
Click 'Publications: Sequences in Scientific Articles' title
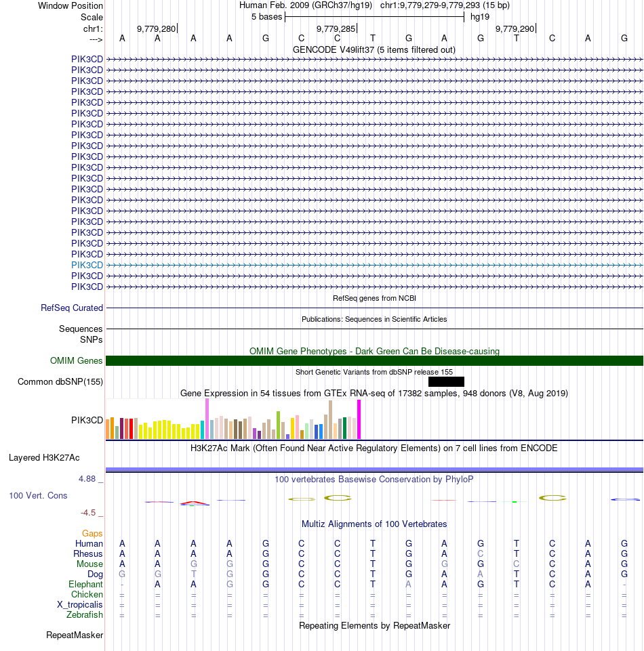pos(374,319)
